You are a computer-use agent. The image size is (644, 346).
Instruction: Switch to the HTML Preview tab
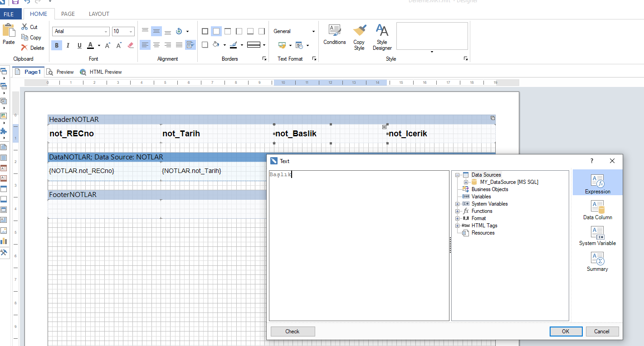click(x=101, y=72)
